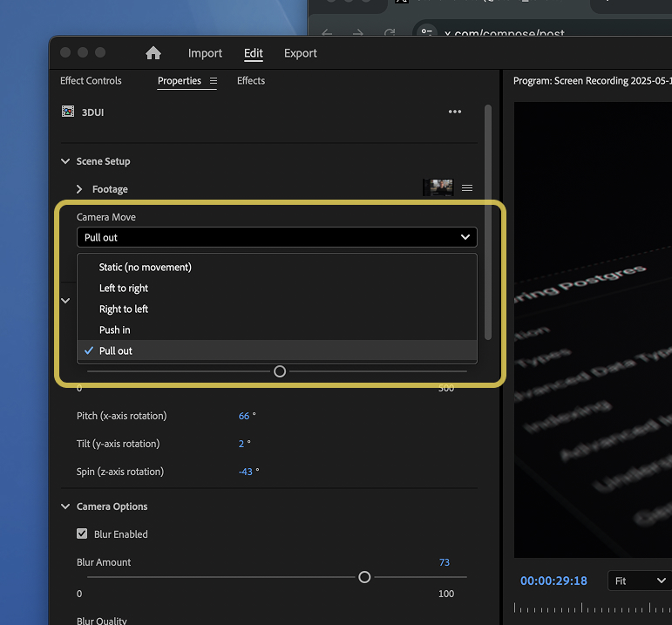This screenshot has height=625, width=672.
Task: Edit the Blur Amount value 73
Action: [x=444, y=562]
